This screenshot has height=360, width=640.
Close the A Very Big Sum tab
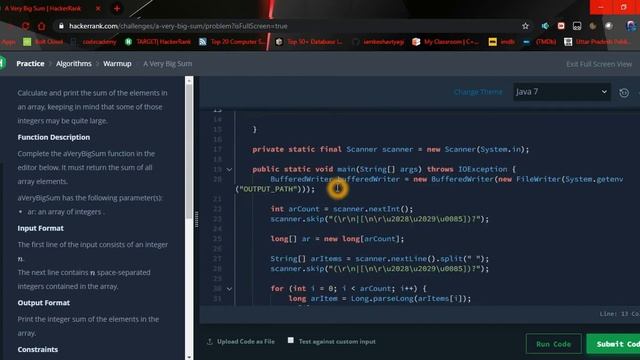point(98,8)
